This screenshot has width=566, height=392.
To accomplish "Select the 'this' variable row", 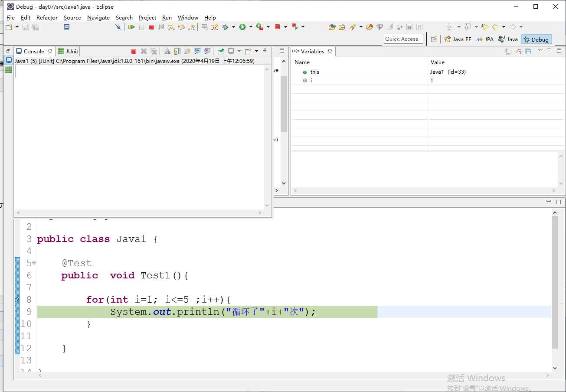I will pos(427,72).
